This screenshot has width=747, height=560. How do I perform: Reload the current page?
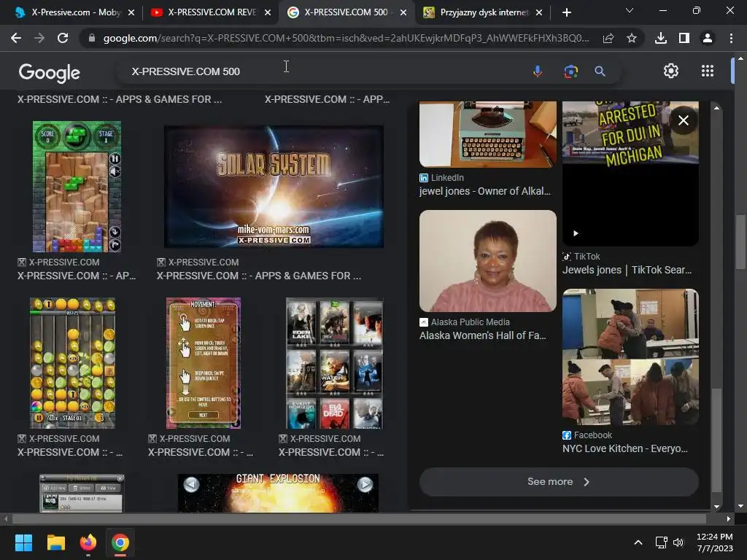(63, 38)
